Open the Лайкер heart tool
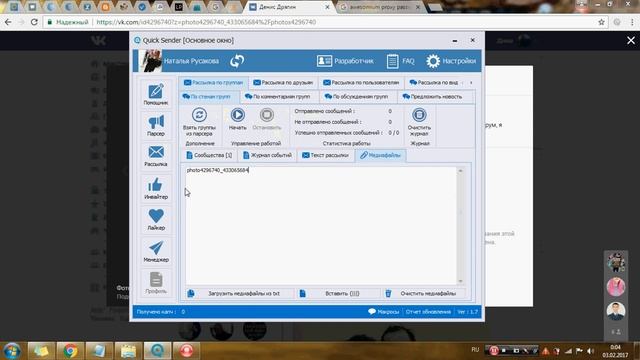The image size is (640, 360). tap(156, 219)
